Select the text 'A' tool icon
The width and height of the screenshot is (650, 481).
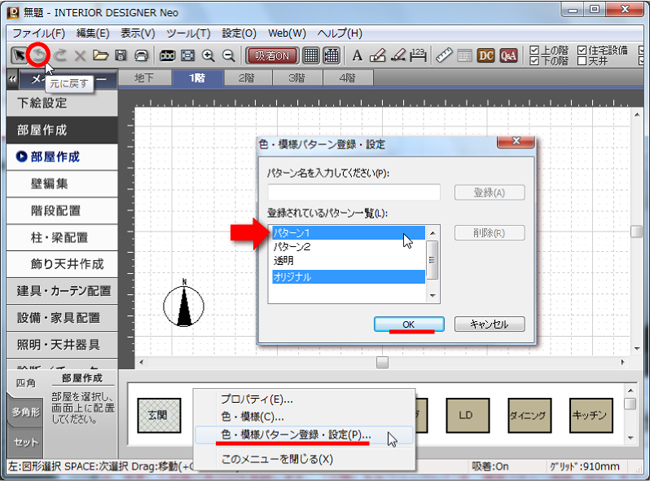[357, 55]
